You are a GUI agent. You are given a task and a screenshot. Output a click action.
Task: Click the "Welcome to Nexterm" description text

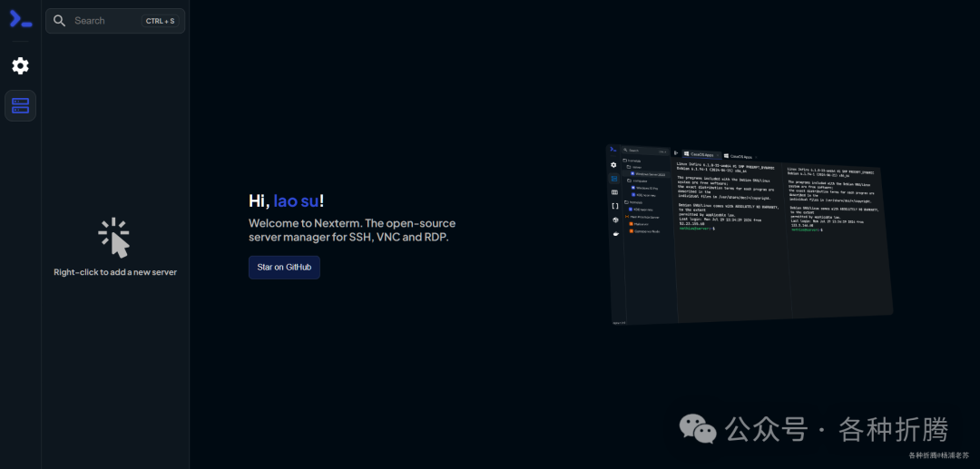point(352,230)
